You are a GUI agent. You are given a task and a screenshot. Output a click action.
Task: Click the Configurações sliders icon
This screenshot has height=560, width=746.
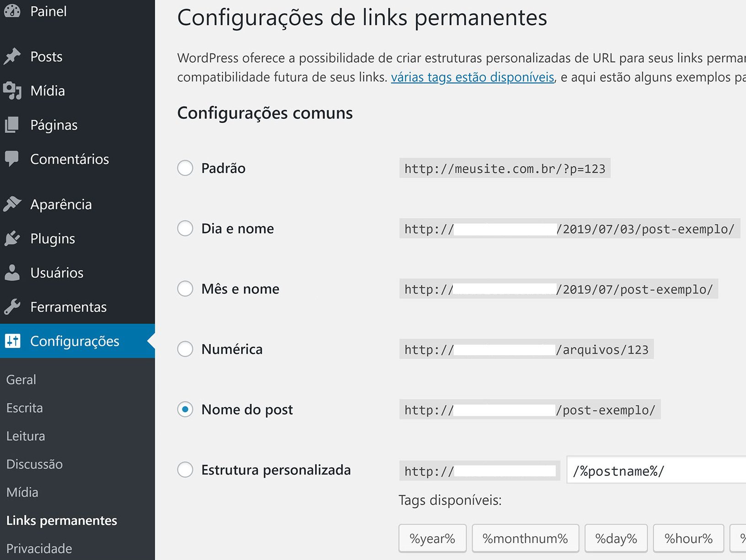pos(13,341)
